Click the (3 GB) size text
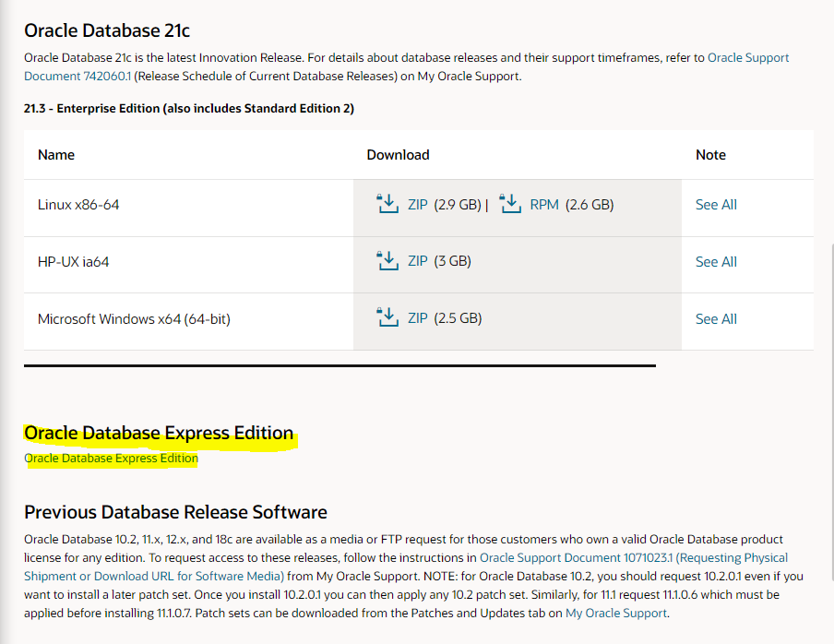 tap(452, 261)
